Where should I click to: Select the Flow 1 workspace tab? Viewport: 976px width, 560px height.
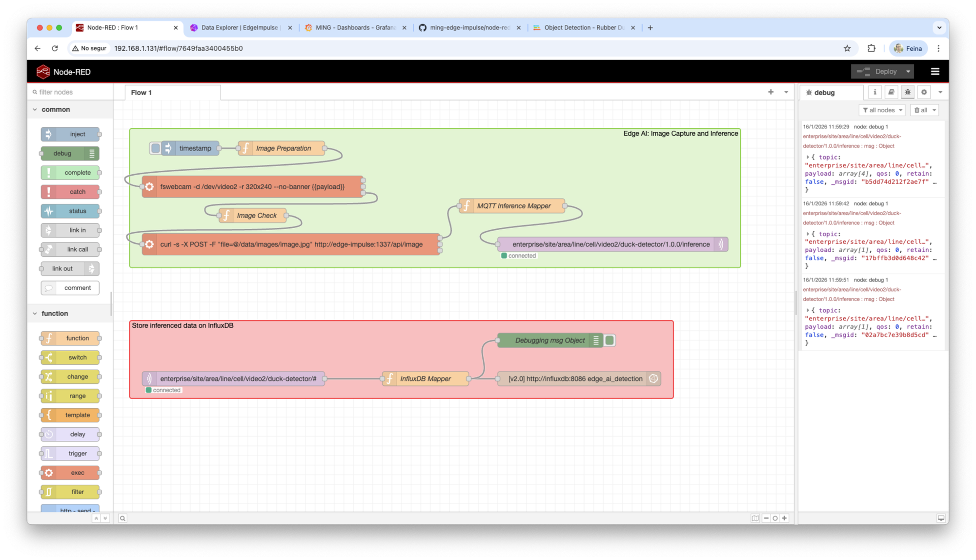point(142,93)
